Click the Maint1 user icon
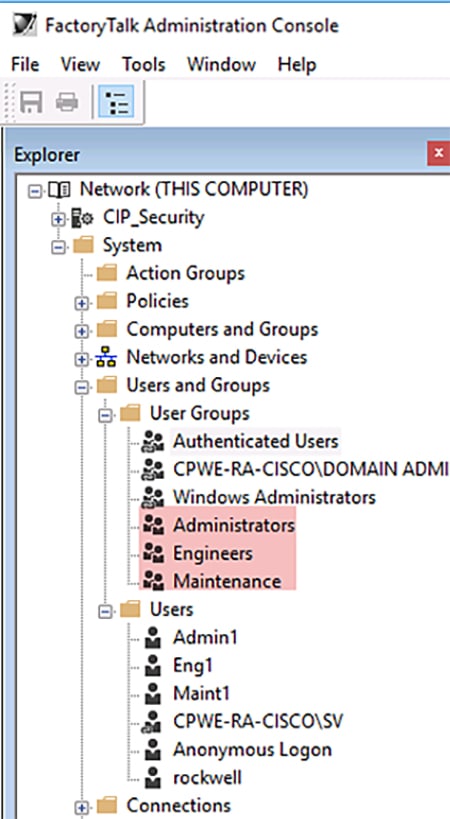This screenshot has width=450, height=819. tap(152, 694)
